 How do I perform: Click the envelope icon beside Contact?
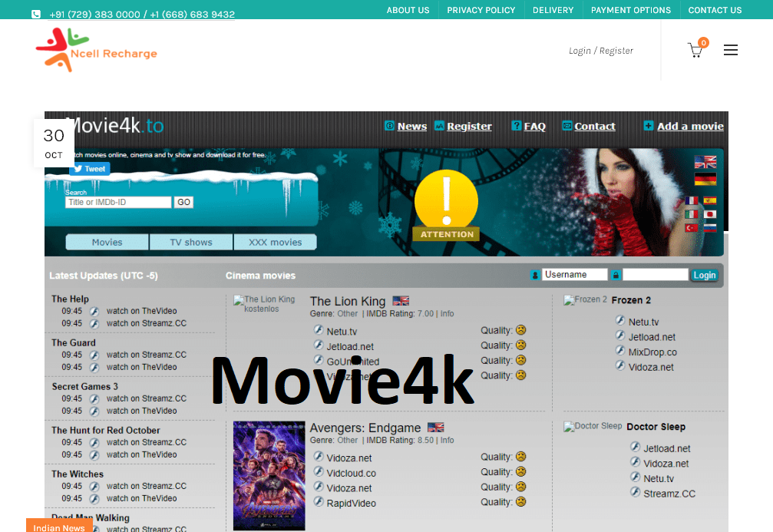pyautogui.click(x=567, y=126)
